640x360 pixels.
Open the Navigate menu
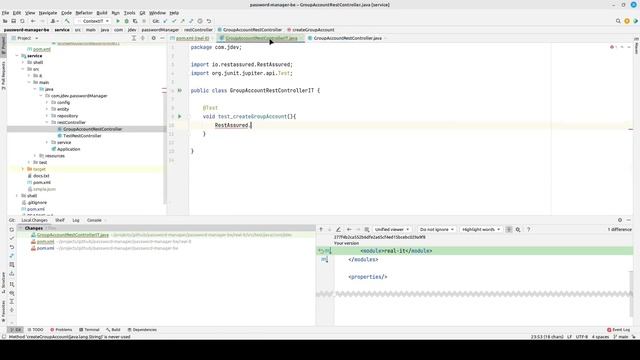[x=48, y=13]
